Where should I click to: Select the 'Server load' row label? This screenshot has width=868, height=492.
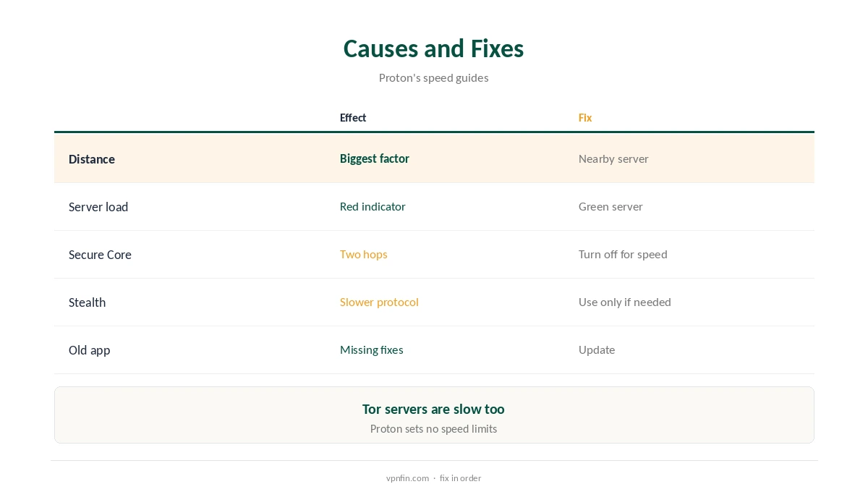pyautogui.click(x=98, y=207)
